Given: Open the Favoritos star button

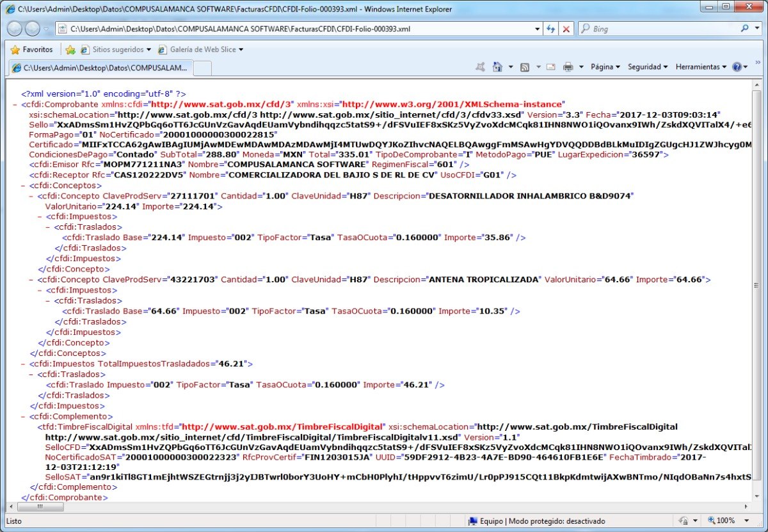Looking at the screenshot, I should [32, 49].
